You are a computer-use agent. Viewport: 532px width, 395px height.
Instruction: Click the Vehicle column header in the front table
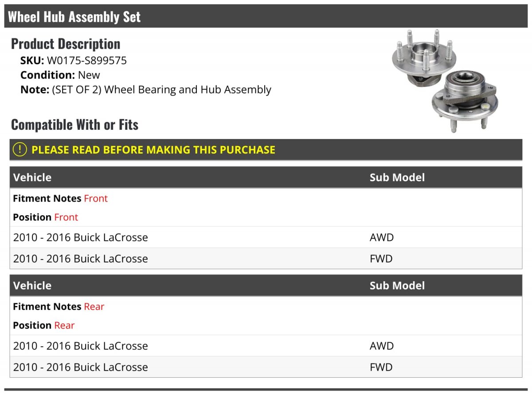pos(32,178)
